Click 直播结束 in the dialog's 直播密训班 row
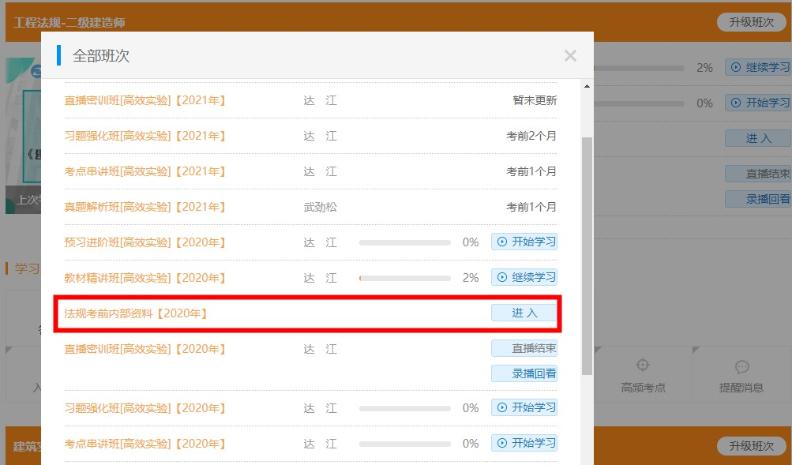The width and height of the screenshot is (792, 465). tap(524, 348)
